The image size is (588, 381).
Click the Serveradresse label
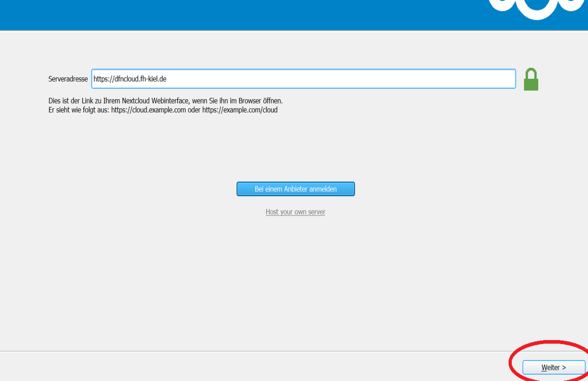pyautogui.click(x=68, y=79)
